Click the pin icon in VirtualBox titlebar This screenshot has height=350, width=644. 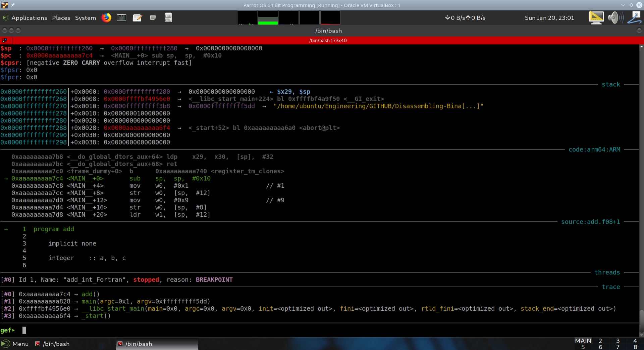pos(13,5)
